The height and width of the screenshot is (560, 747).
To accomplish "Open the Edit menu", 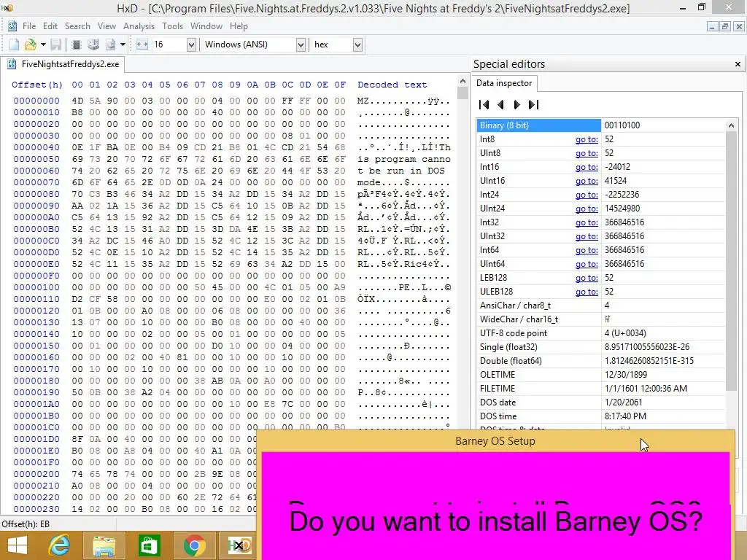I will tap(50, 26).
